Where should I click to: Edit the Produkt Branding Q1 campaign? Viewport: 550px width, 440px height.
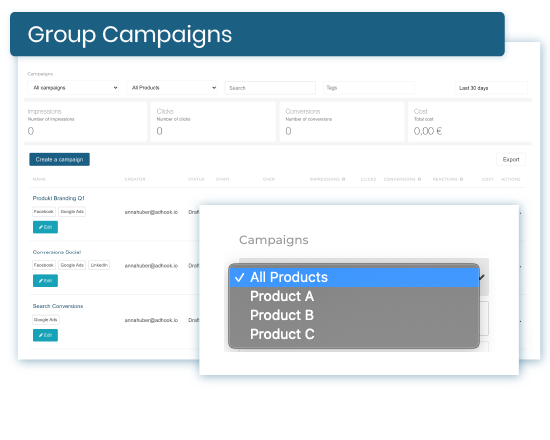[x=45, y=227]
